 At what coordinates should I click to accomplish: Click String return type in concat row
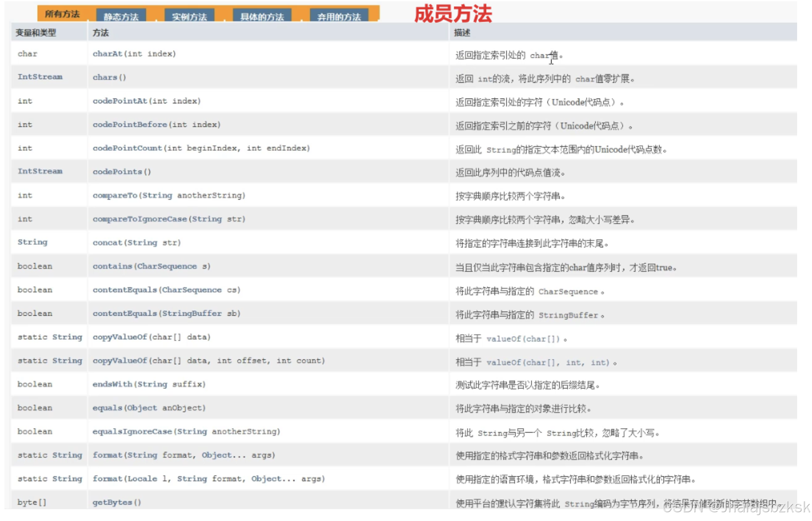[x=32, y=243]
